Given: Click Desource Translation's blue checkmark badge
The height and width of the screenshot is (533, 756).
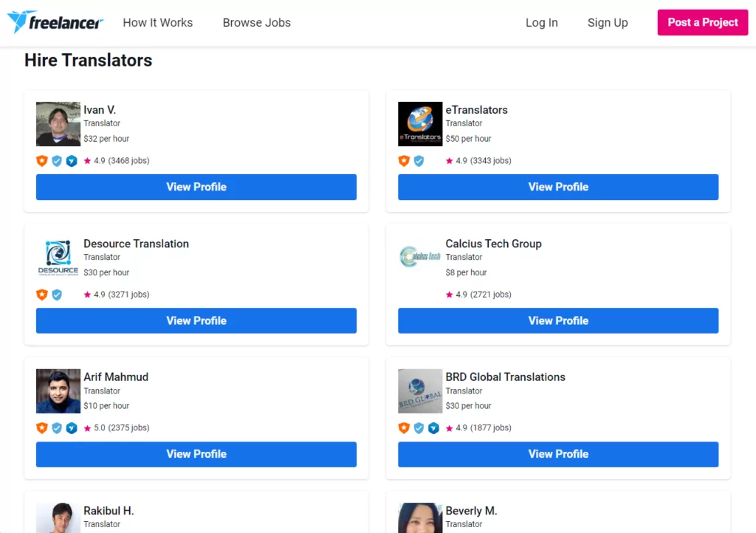Looking at the screenshot, I should coord(57,294).
